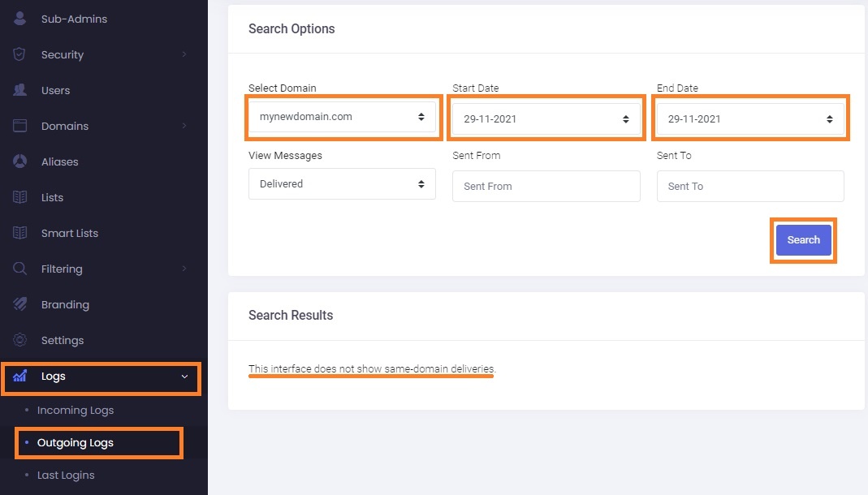Click the Domains window icon
The image size is (868, 495).
pyautogui.click(x=20, y=126)
